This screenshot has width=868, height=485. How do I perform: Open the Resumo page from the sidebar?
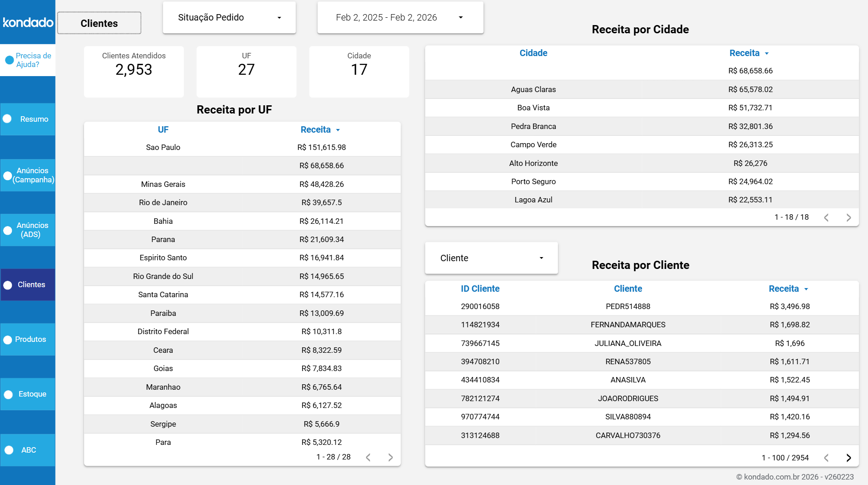pos(27,119)
